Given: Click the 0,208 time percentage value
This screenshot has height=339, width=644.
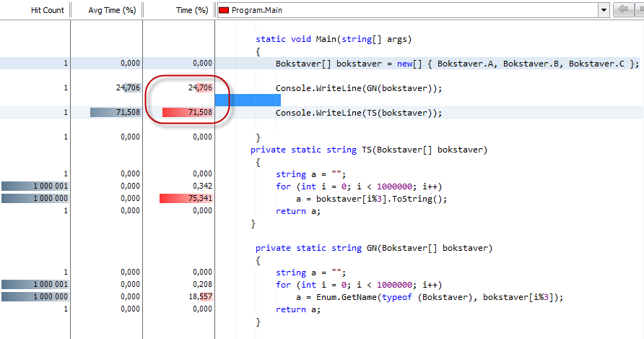Looking at the screenshot, I should [202, 284].
